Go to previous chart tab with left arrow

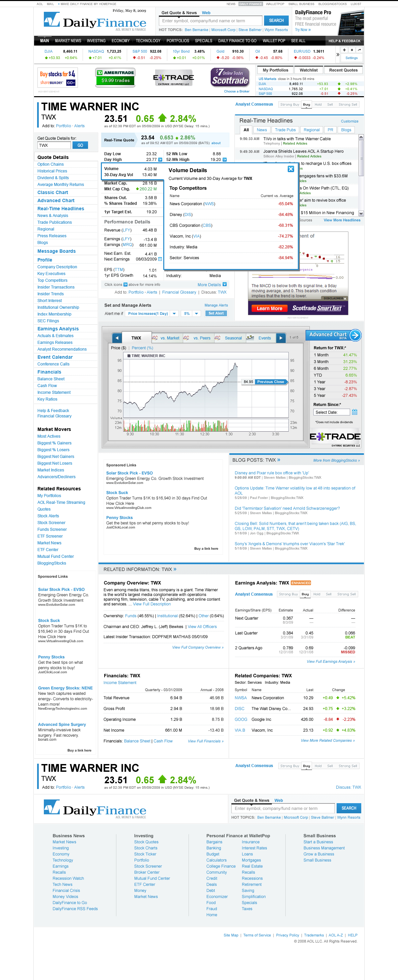click(x=117, y=338)
